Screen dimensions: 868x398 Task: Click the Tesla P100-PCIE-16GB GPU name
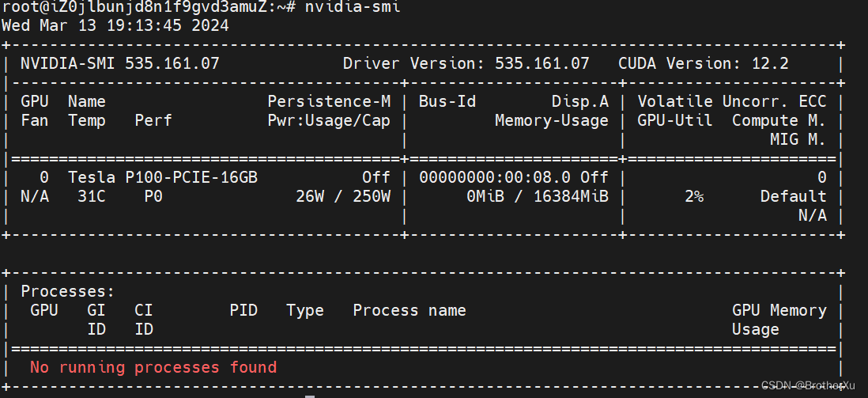coord(163,177)
